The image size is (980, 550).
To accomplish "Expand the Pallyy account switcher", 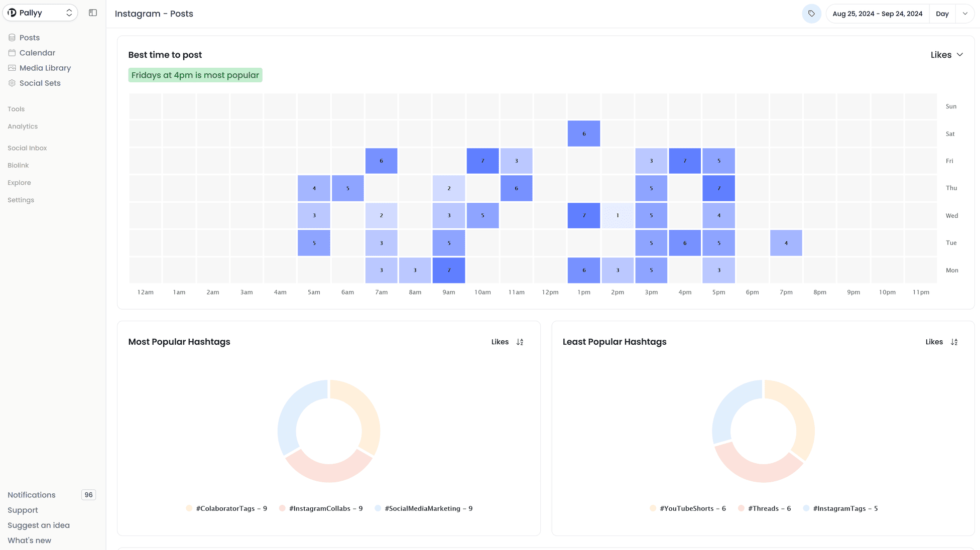I will [69, 12].
